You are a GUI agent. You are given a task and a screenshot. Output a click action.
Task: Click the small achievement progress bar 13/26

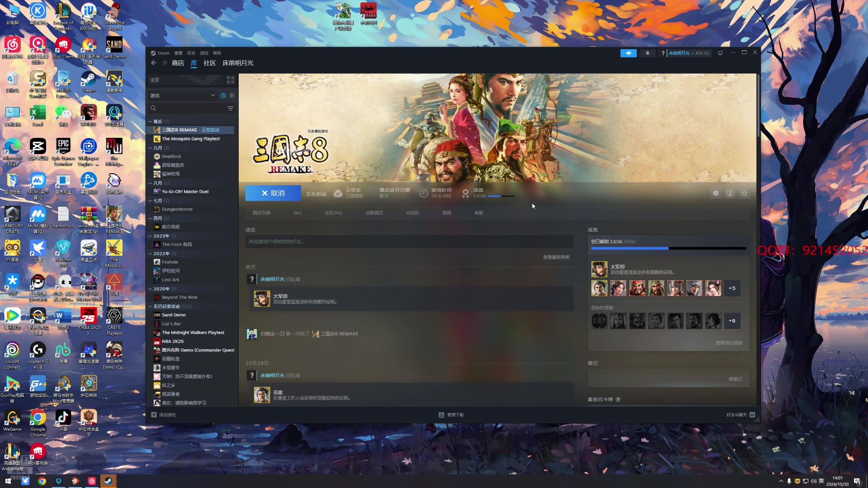click(x=501, y=196)
